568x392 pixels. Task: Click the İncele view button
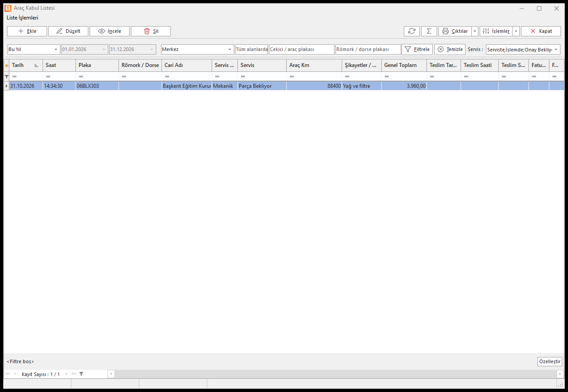point(110,31)
